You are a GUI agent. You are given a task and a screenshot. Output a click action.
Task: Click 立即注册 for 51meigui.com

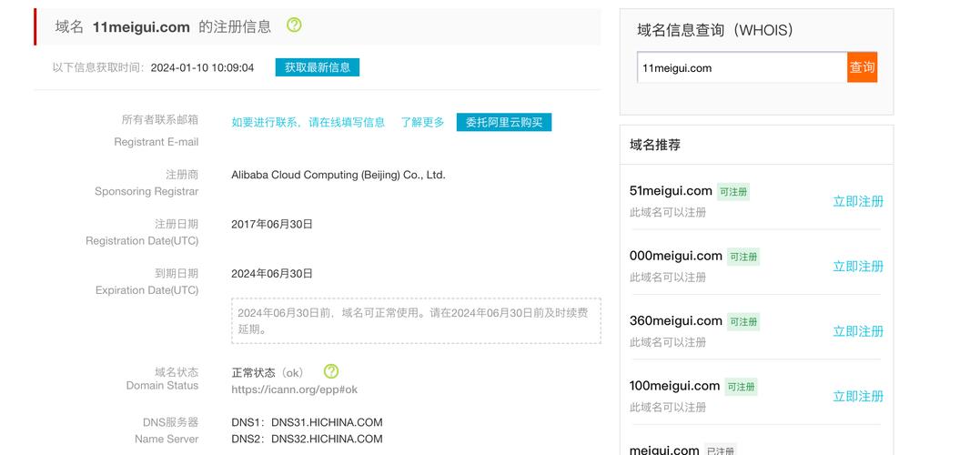[857, 201]
